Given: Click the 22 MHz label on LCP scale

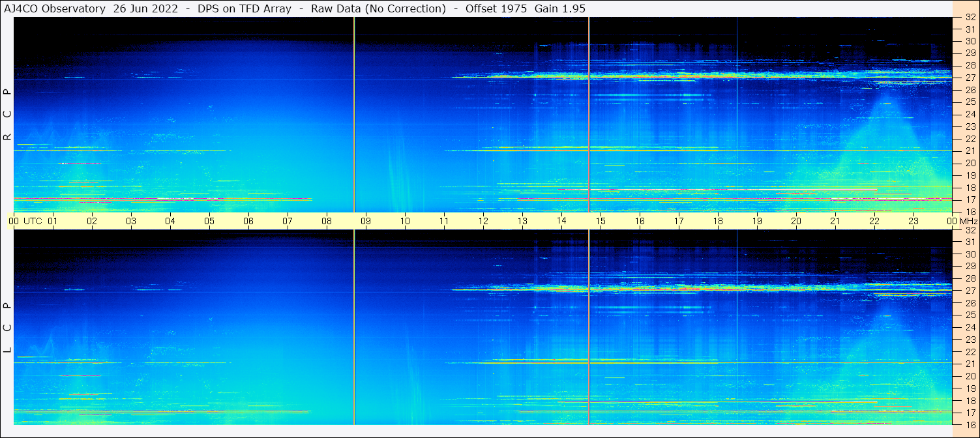Looking at the screenshot, I should click(970, 352).
